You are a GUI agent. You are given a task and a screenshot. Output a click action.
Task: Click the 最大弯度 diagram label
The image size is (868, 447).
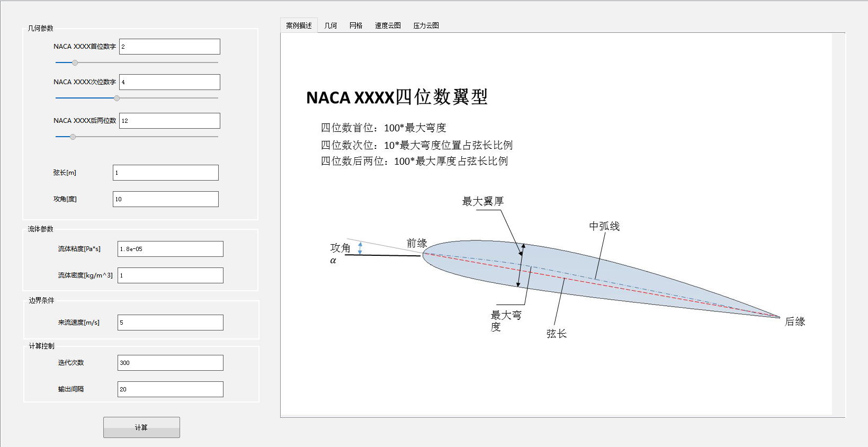pos(506,321)
